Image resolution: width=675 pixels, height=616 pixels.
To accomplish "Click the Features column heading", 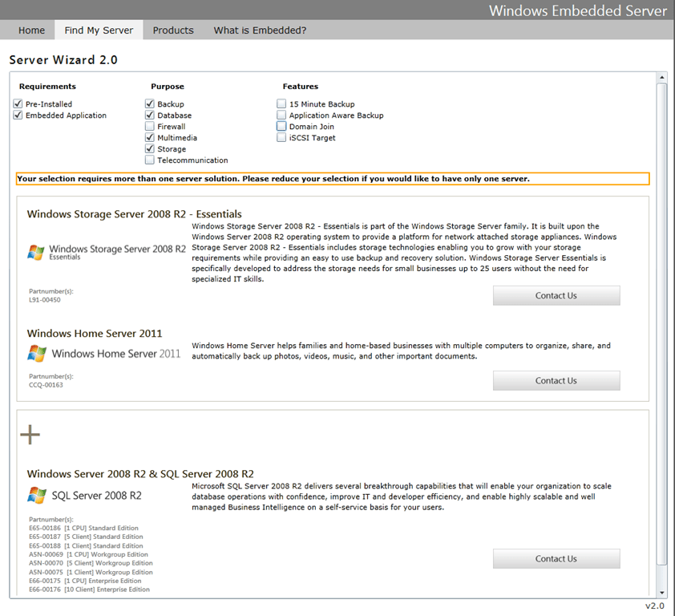I will [x=301, y=86].
